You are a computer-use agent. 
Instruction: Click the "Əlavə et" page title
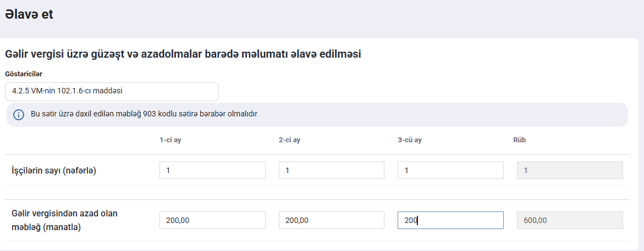[x=29, y=15]
